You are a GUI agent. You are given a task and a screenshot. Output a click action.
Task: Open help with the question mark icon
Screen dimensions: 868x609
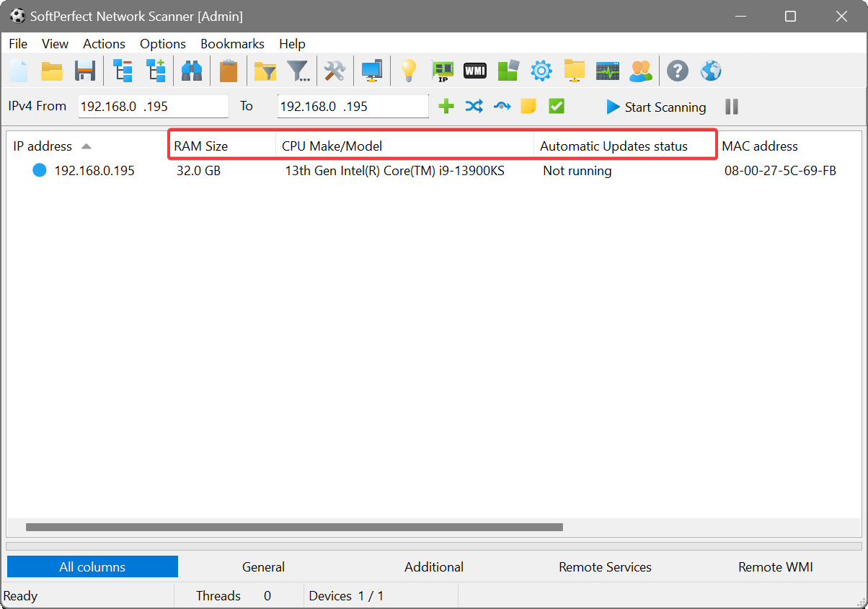(677, 71)
